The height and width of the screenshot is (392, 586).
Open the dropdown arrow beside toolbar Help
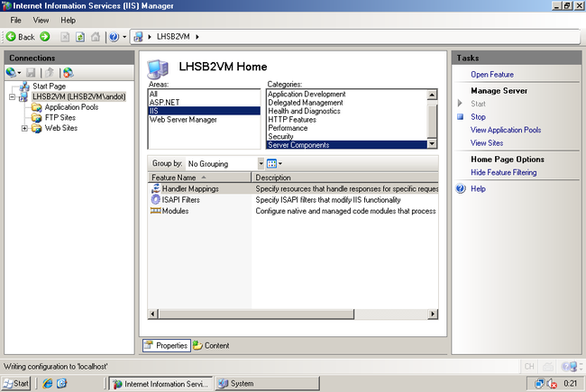click(124, 37)
